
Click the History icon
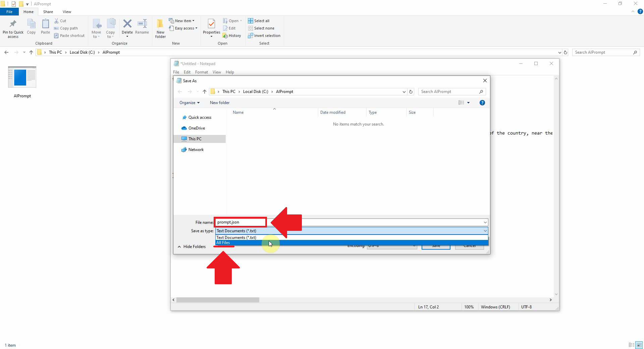click(225, 36)
